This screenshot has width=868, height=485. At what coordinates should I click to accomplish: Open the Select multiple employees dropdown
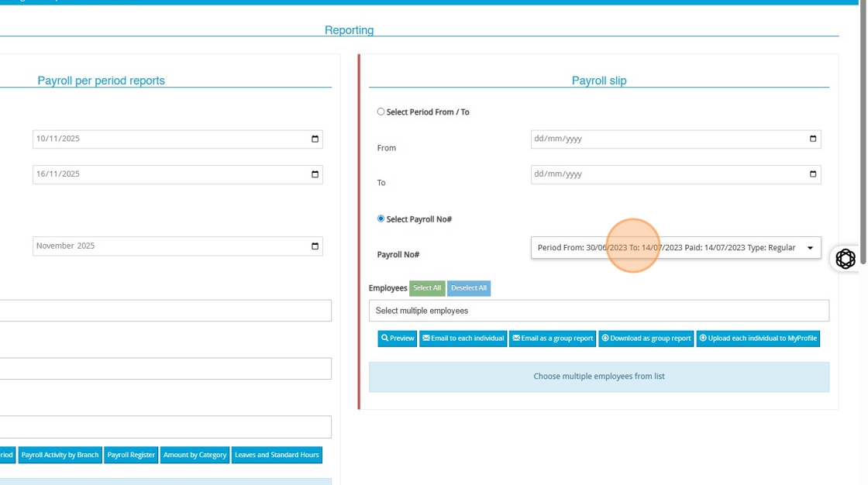coord(598,311)
